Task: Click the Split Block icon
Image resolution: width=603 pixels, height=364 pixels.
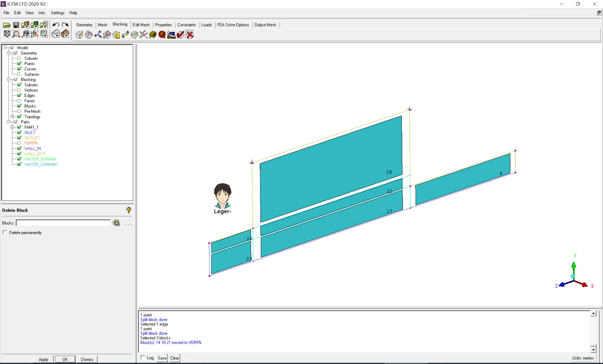Action: (x=89, y=35)
